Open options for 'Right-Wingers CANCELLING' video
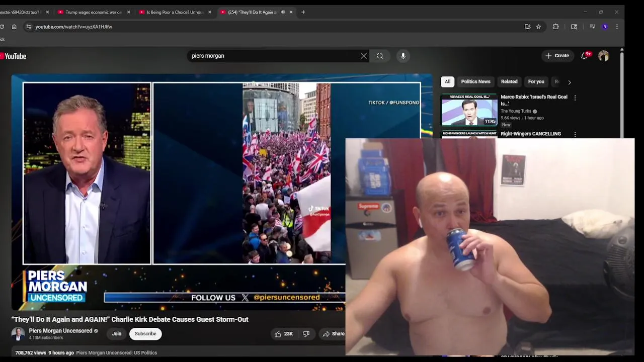Screen dimensions: 644x362 [575, 134]
